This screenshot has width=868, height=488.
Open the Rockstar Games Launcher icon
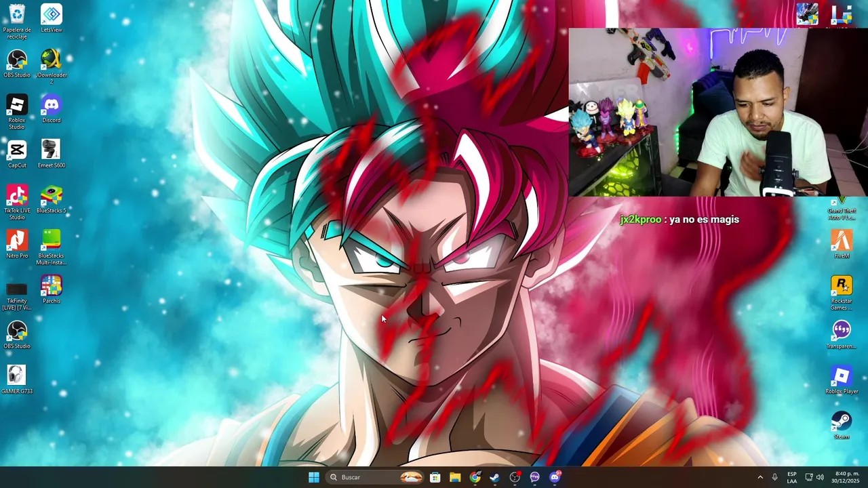(x=842, y=293)
